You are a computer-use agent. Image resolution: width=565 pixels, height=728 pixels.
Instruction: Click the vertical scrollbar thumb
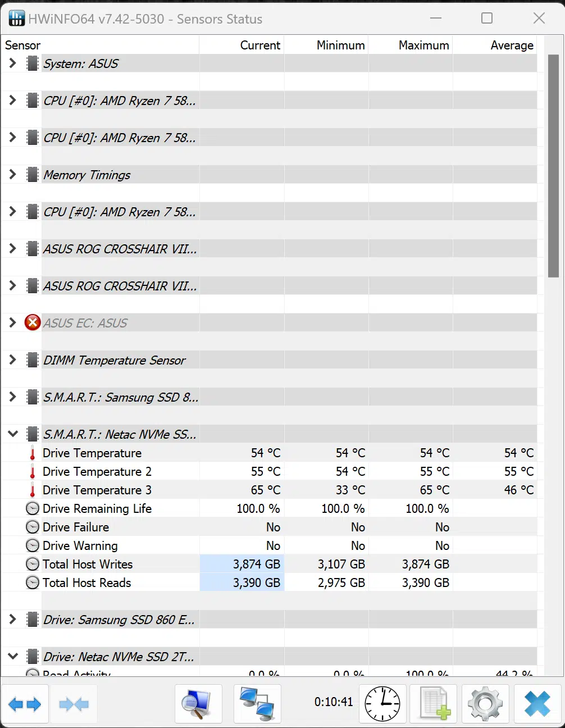point(553,166)
